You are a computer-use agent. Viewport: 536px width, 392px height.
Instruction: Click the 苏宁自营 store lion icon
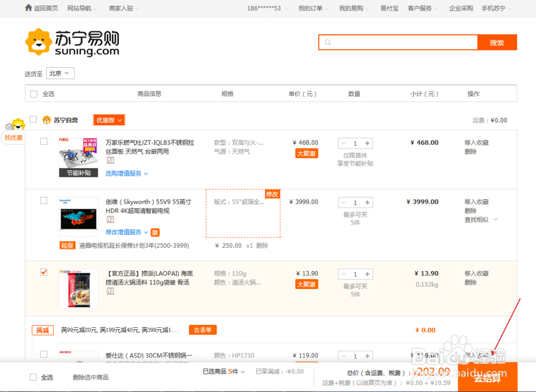pos(47,120)
